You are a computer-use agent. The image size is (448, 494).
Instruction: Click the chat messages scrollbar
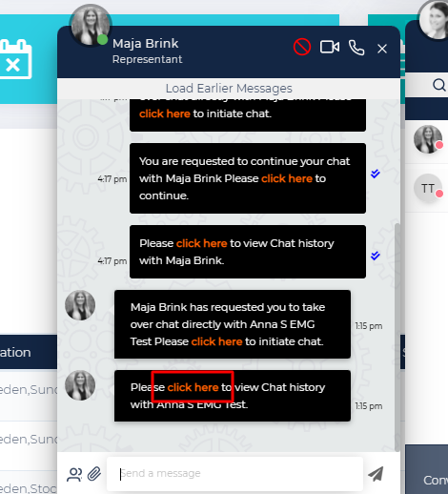click(397, 337)
